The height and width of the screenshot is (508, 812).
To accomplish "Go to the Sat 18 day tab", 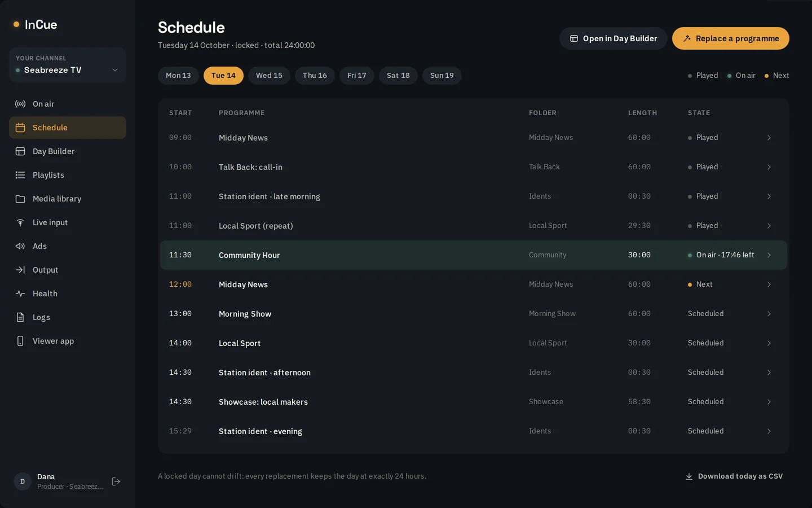I will point(398,76).
